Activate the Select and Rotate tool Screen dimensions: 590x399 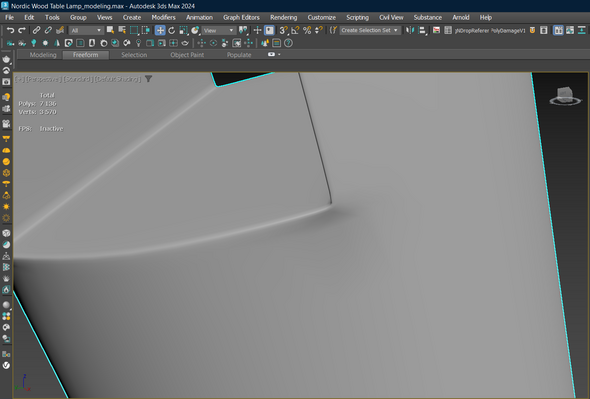click(x=172, y=30)
